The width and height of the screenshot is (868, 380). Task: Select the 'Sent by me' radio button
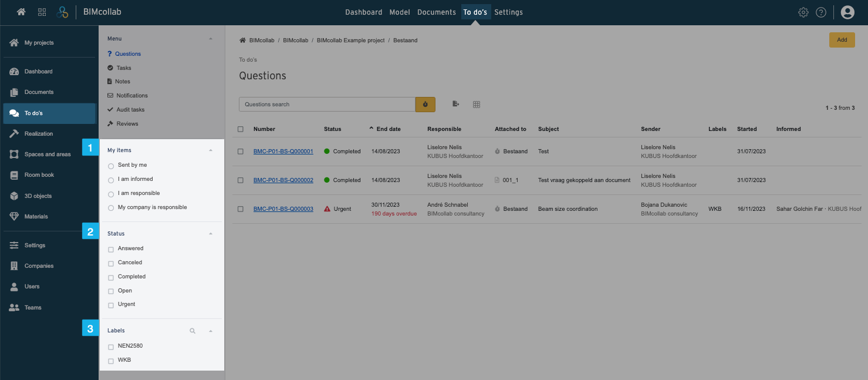111,166
